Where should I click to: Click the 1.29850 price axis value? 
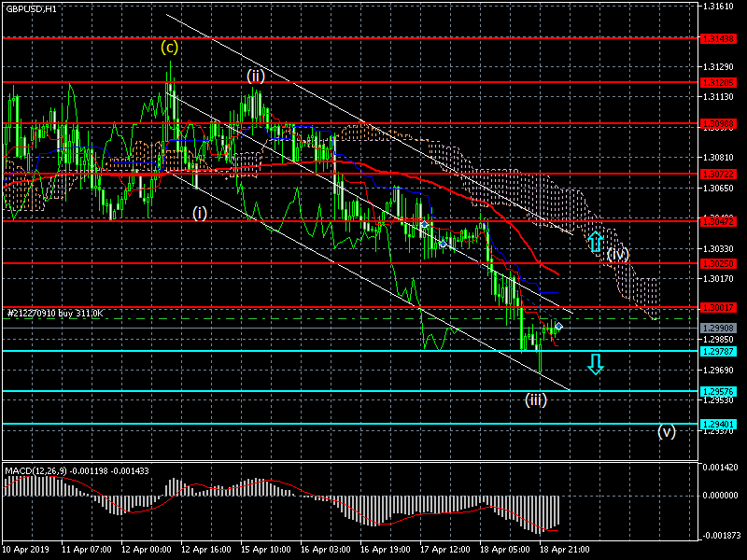click(718, 340)
